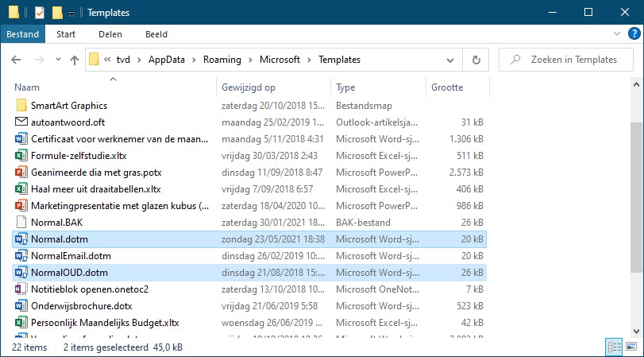This screenshot has width=644, height=357.
Task: Expand the ribbon with the chevron
Action: click(617, 35)
